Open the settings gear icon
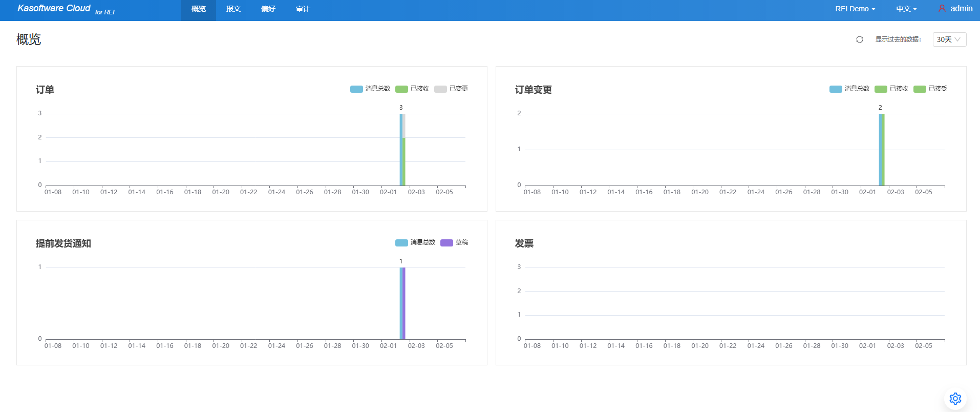 click(955, 398)
